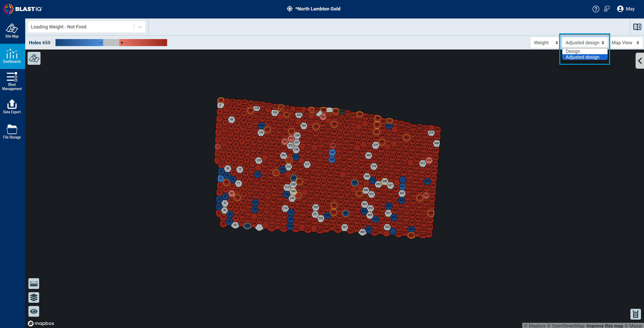
Task: Open Dashboards in the sidebar
Action: [12, 56]
